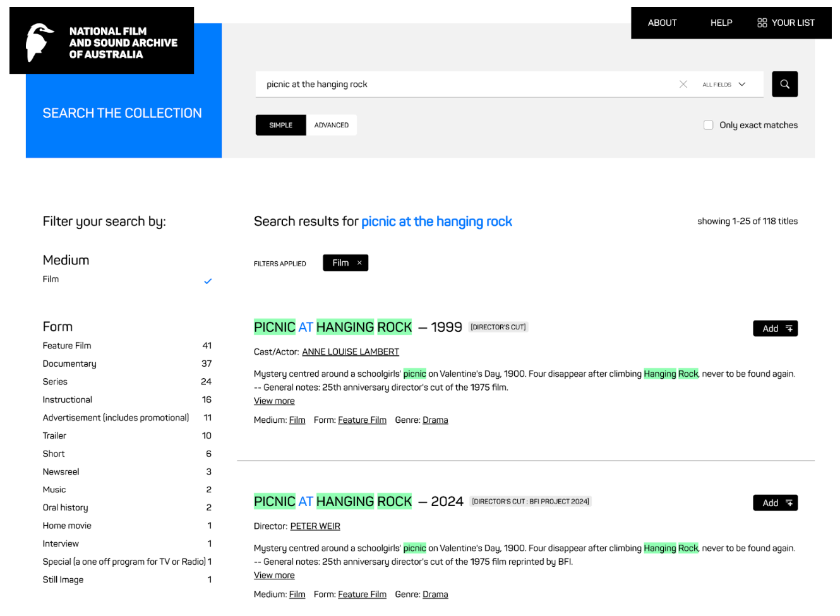Enable Only exact matches
840x616 pixels.
pos(708,125)
